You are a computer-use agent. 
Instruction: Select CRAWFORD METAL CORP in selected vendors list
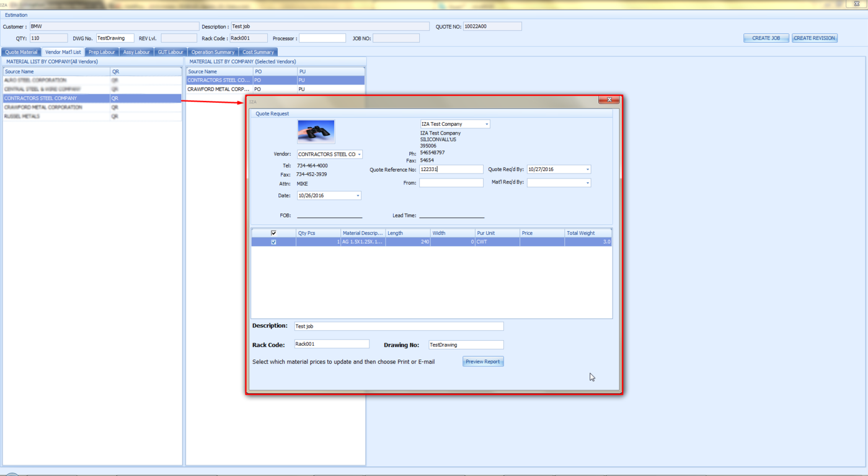pos(219,89)
